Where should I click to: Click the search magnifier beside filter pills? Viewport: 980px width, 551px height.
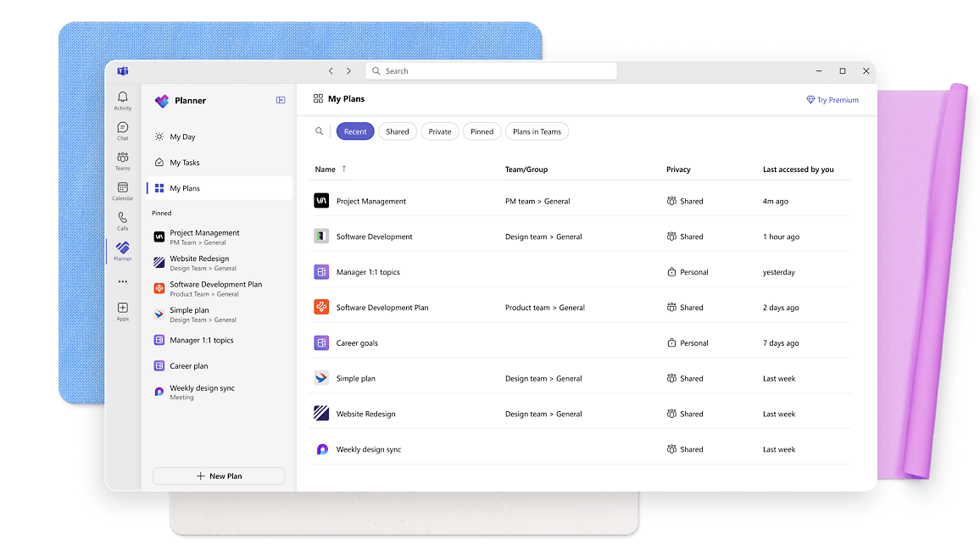click(x=320, y=131)
